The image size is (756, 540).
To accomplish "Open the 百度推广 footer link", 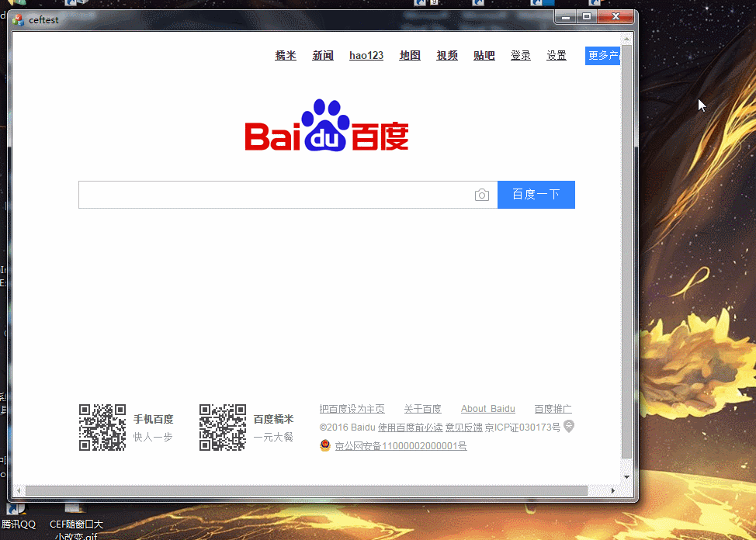I will [553, 409].
